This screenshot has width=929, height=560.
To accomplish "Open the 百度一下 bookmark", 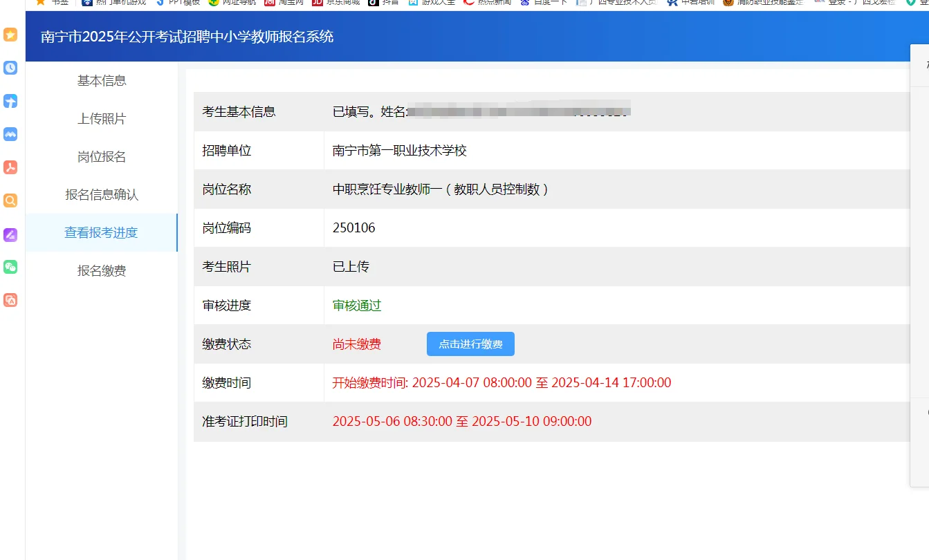I will point(545,2).
